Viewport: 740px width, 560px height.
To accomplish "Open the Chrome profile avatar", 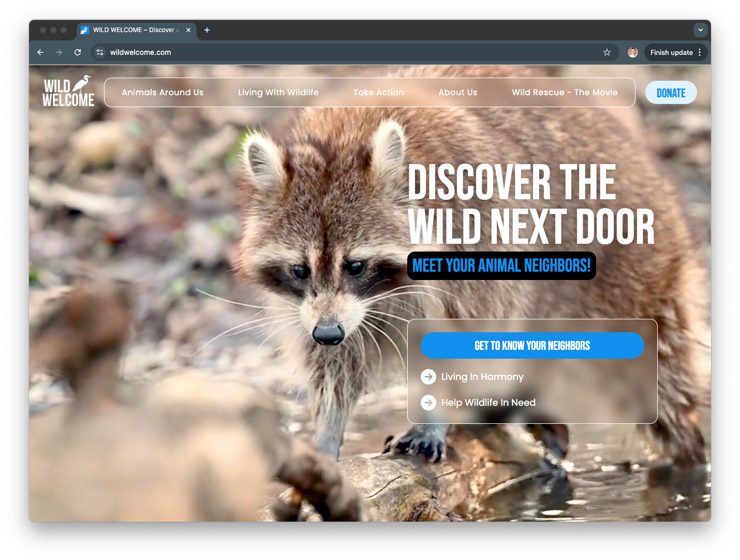I will pos(633,52).
